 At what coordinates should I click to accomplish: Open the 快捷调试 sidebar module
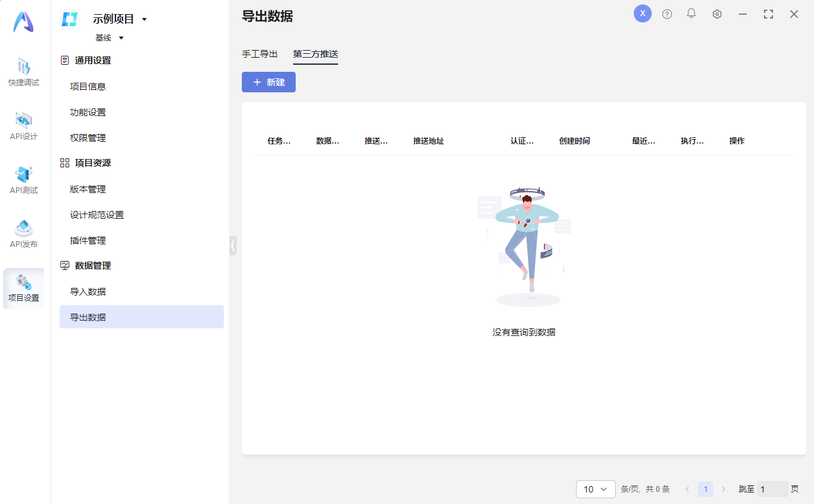coord(24,73)
